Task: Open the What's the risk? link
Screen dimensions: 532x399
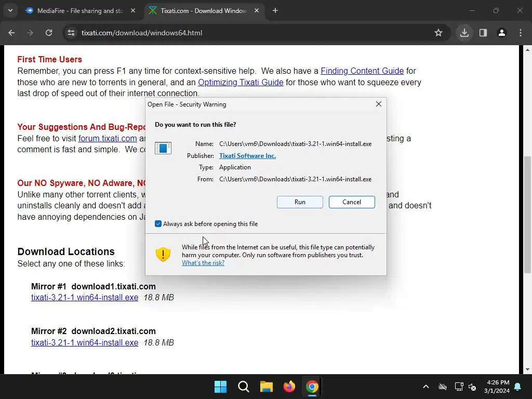Action: tap(203, 263)
